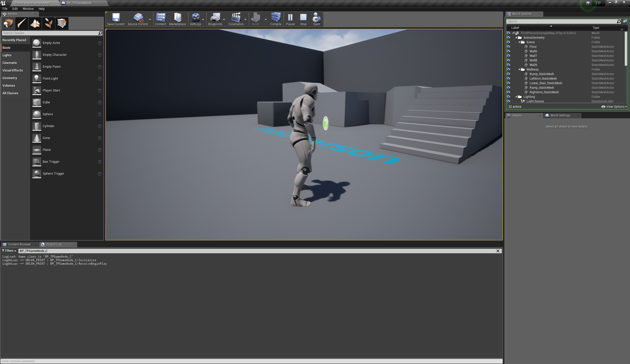Open View Options in World Outliner
This screenshot has height=364, width=630.
pyautogui.click(x=614, y=107)
